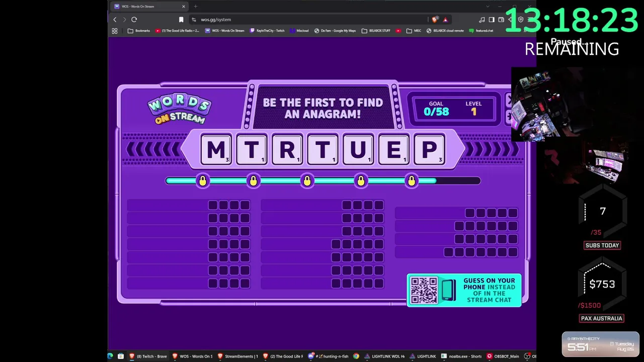Click the third padlock on the progress bar
The height and width of the screenshot is (362, 644).
(x=307, y=180)
